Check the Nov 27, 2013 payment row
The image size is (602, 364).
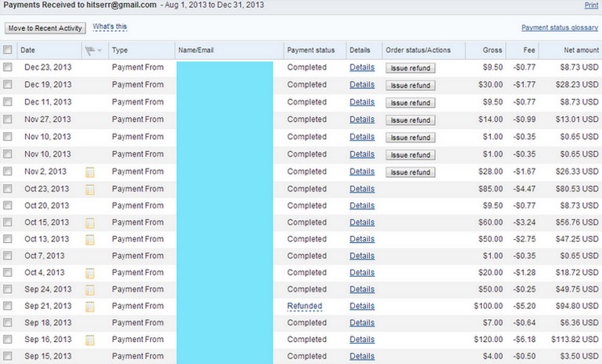click(x=7, y=119)
